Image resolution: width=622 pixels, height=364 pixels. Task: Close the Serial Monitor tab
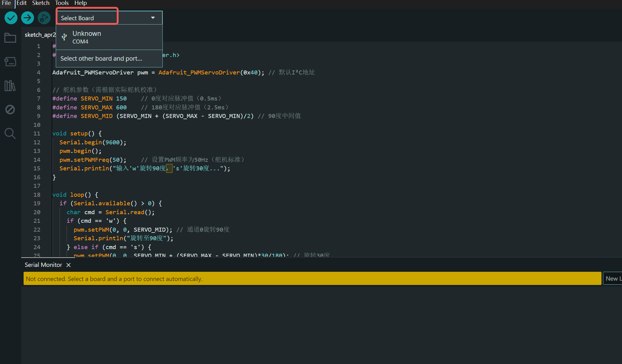coord(69,265)
